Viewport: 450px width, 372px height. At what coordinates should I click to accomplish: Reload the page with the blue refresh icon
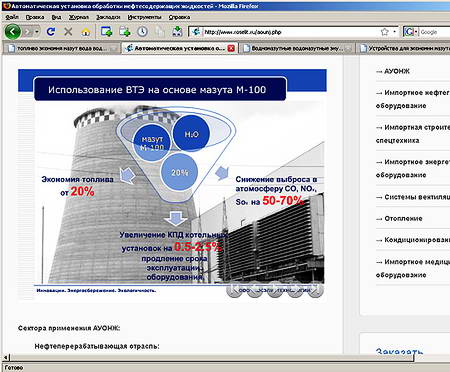click(x=51, y=32)
